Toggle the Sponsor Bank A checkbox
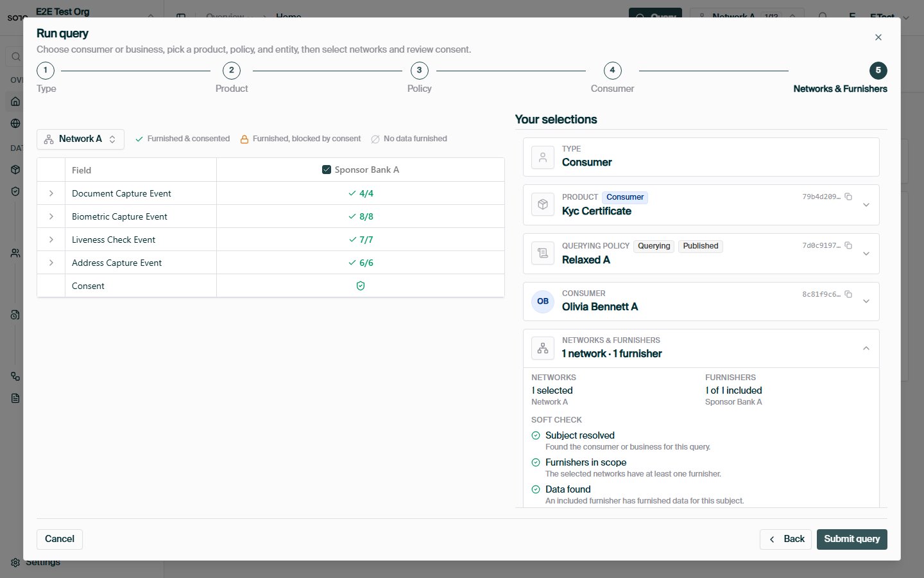The height and width of the screenshot is (578, 924). [326, 170]
